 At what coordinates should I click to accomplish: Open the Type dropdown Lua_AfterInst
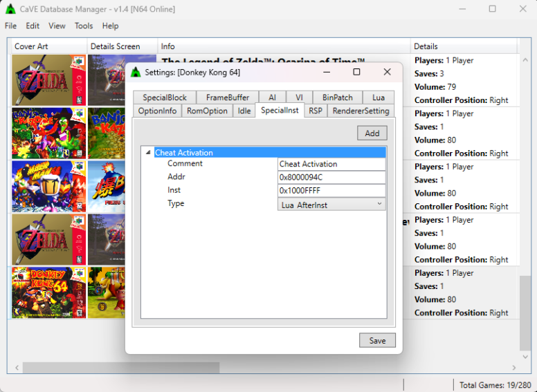[331, 205]
